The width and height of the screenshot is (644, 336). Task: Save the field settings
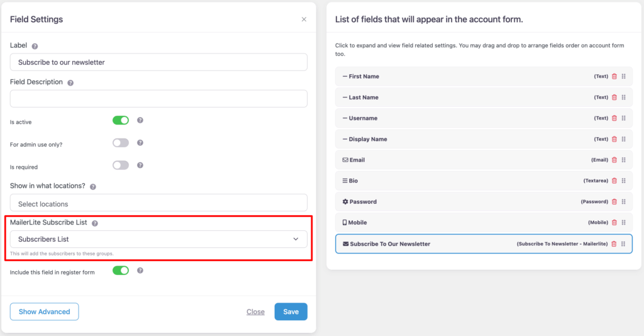pyautogui.click(x=291, y=311)
